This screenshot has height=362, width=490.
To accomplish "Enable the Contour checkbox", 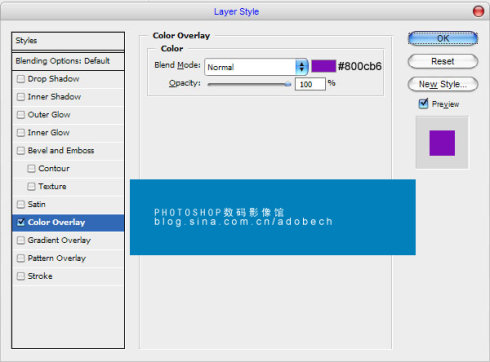I will pyautogui.click(x=31, y=169).
